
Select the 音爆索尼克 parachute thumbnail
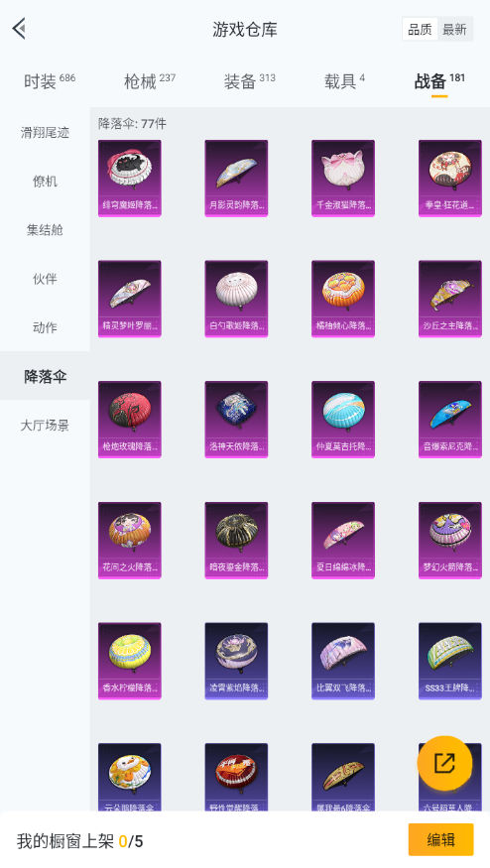click(450, 420)
